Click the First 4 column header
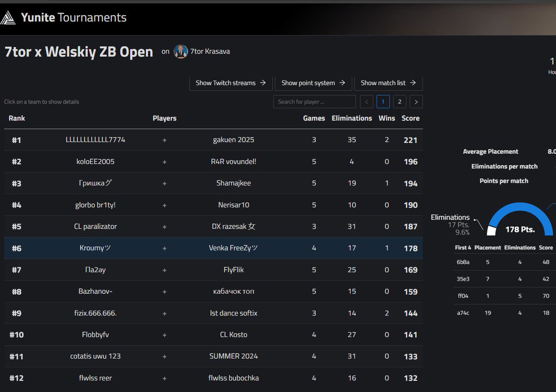 coord(463,248)
